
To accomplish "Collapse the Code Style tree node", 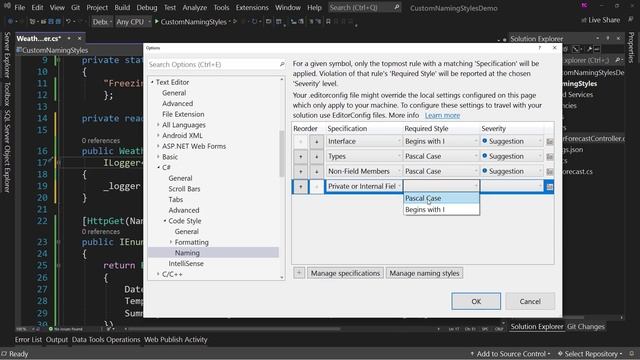I will tap(164, 221).
